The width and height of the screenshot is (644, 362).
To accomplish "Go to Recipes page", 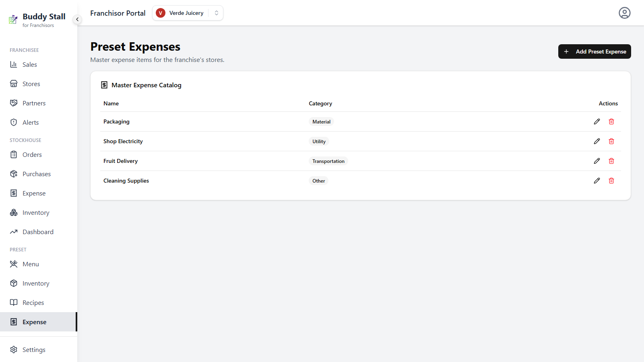I will pyautogui.click(x=39, y=302).
